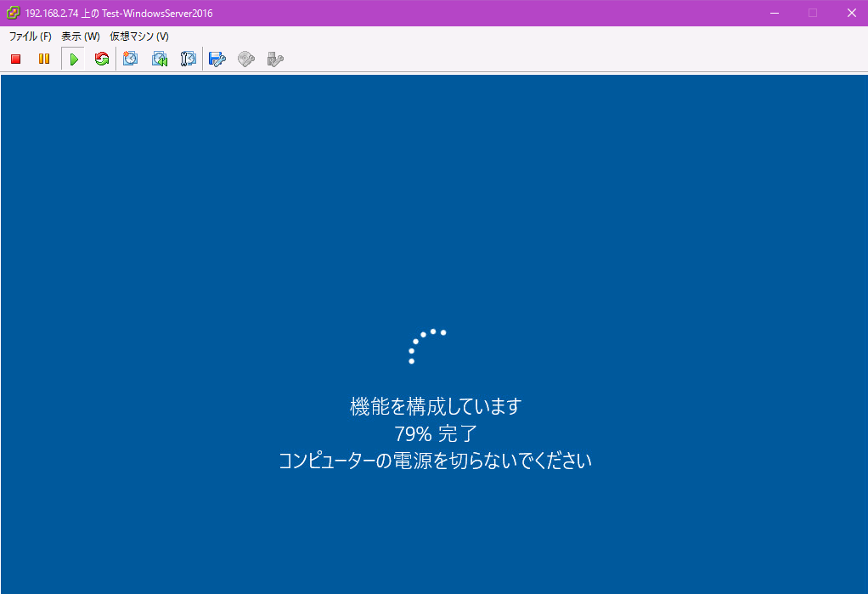Start the virtual machine with the green play icon

pyautogui.click(x=73, y=59)
